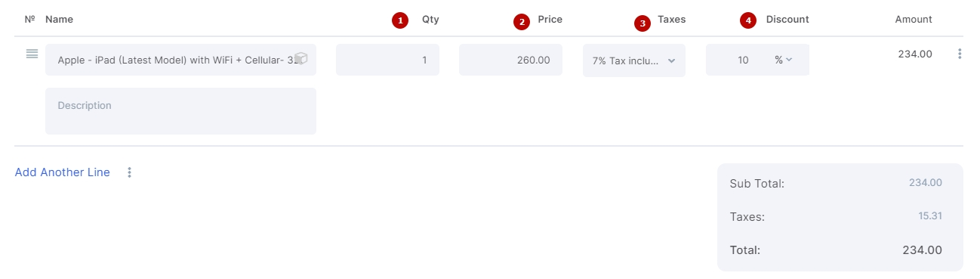Click the Amount column header
This screenshot has height=279, width=980.
click(914, 20)
